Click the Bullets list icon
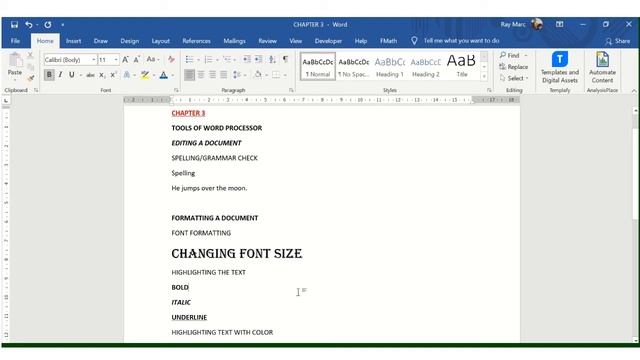The image size is (640, 360). coord(189,60)
